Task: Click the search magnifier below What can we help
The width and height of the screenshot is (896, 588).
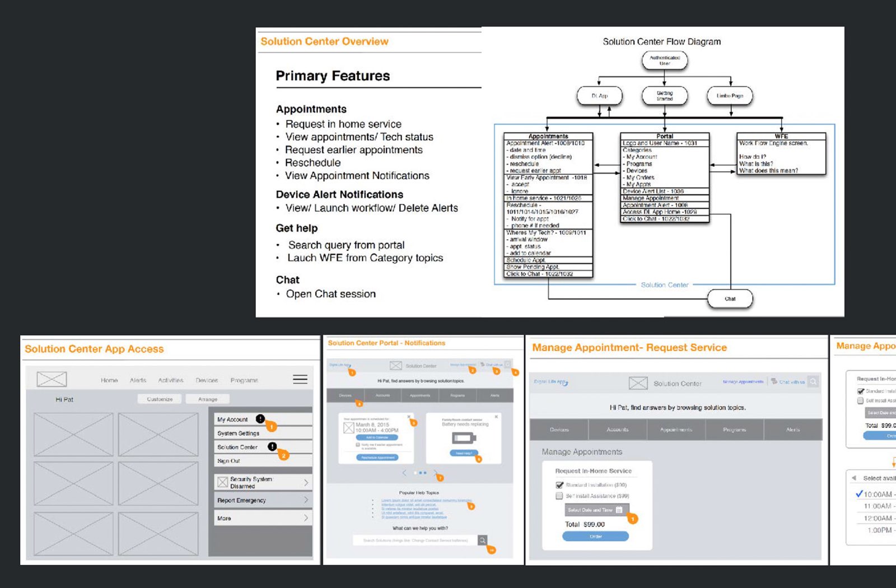Action: [x=482, y=540]
